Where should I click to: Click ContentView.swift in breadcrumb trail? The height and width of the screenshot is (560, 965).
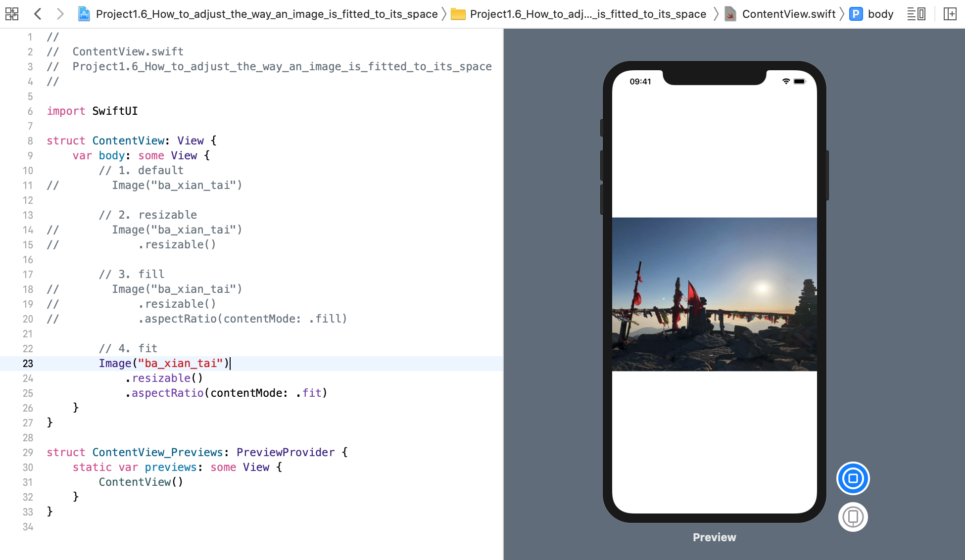[x=784, y=15]
